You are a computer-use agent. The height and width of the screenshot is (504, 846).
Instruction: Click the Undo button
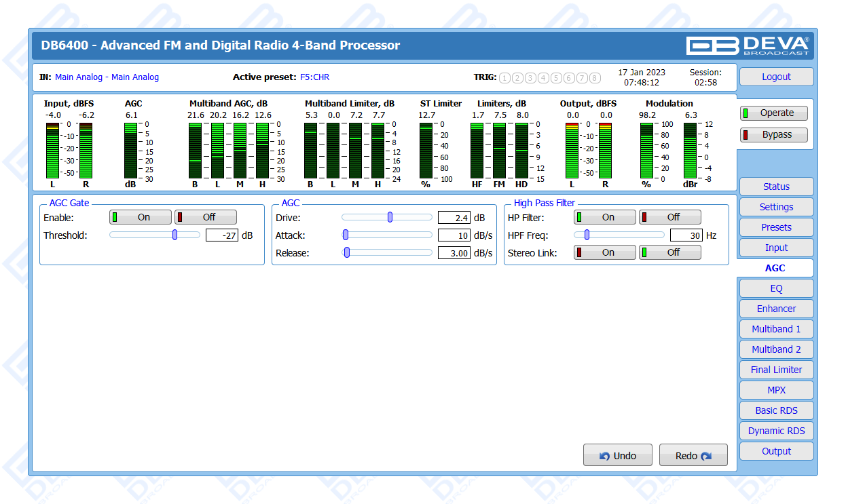point(617,456)
